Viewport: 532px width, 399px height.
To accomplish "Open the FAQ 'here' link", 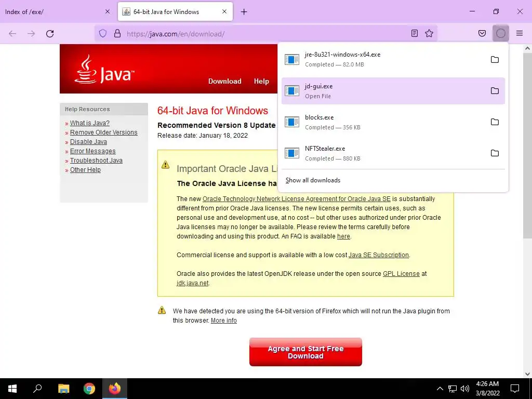I will coord(343,236).
